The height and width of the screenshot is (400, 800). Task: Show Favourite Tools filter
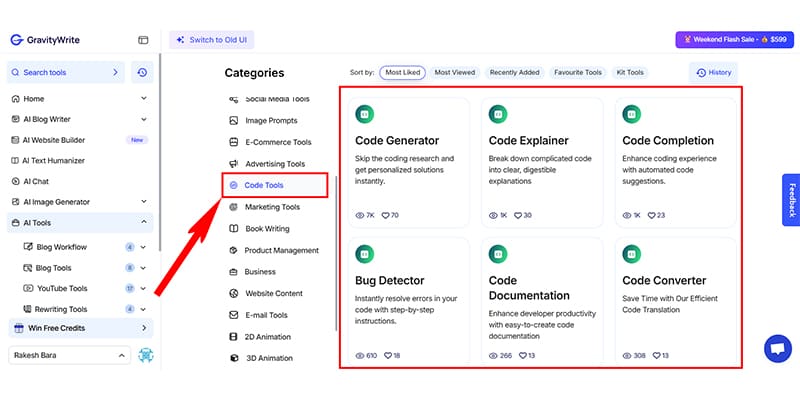click(578, 72)
